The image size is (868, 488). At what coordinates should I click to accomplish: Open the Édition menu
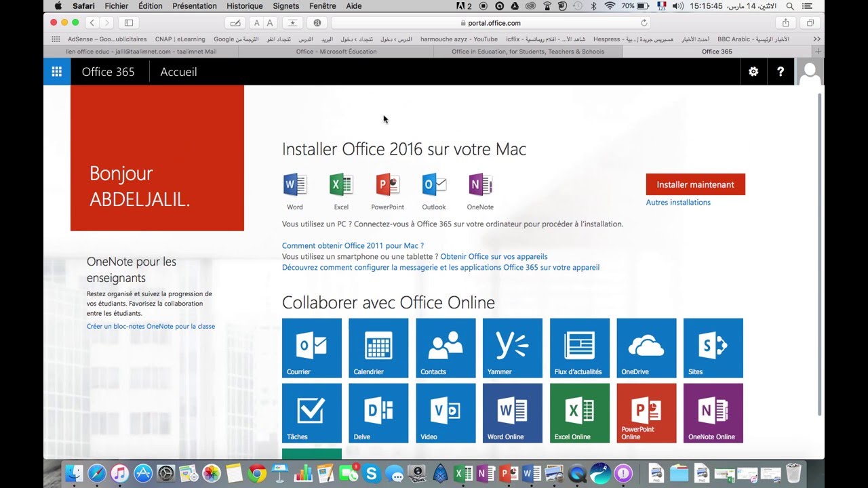point(150,6)
